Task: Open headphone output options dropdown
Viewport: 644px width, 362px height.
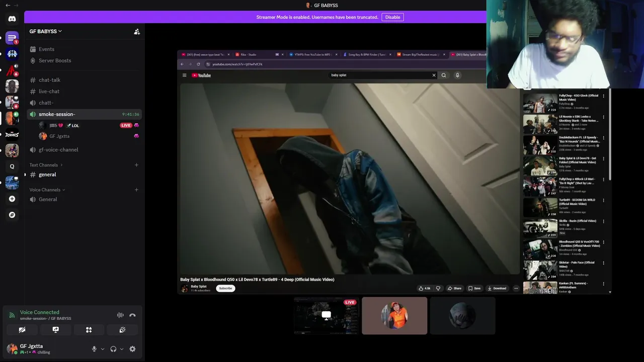Action: (x=122, y=349)
